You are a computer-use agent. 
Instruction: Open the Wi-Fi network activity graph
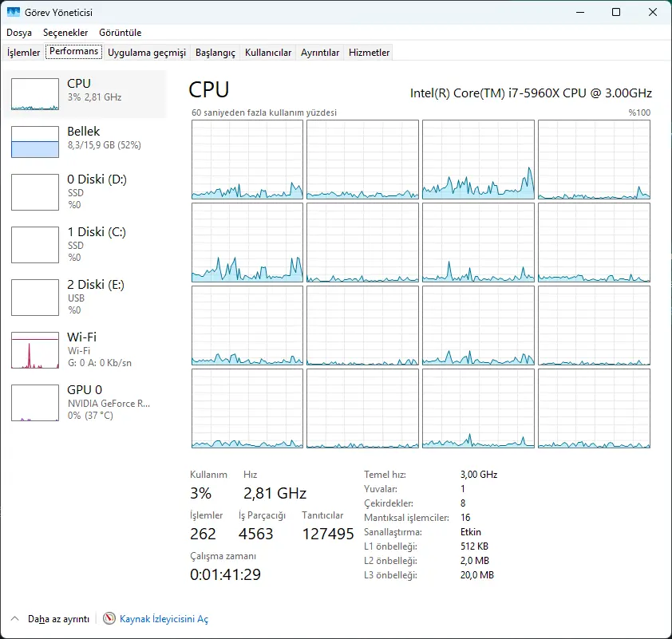(34, 350)
